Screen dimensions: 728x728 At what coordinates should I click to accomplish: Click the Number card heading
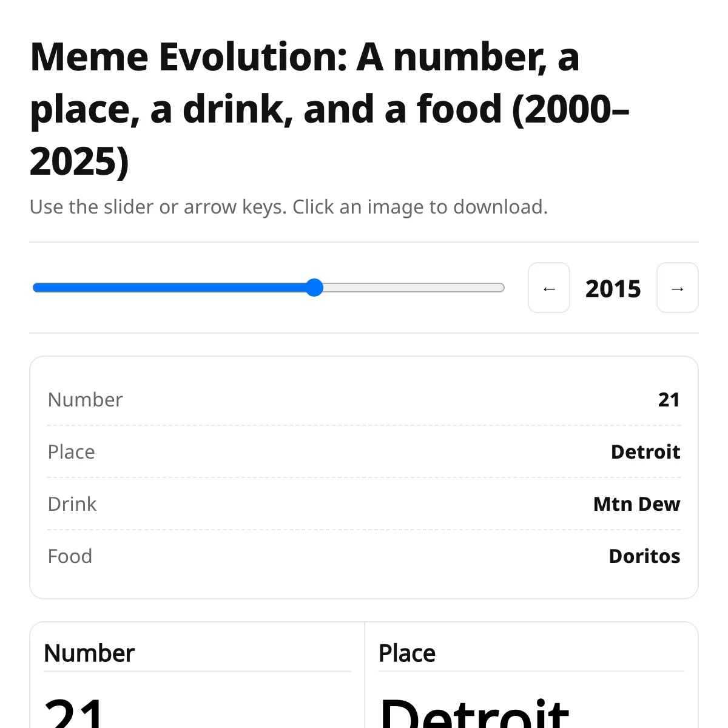click(x=89, y=653)
